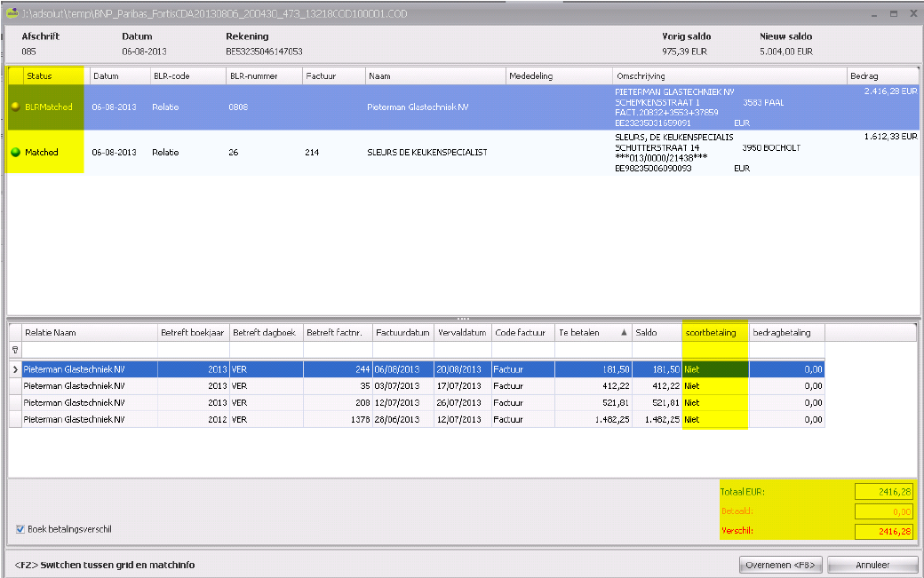Click the application icon in the title bar

pos(11,12)
